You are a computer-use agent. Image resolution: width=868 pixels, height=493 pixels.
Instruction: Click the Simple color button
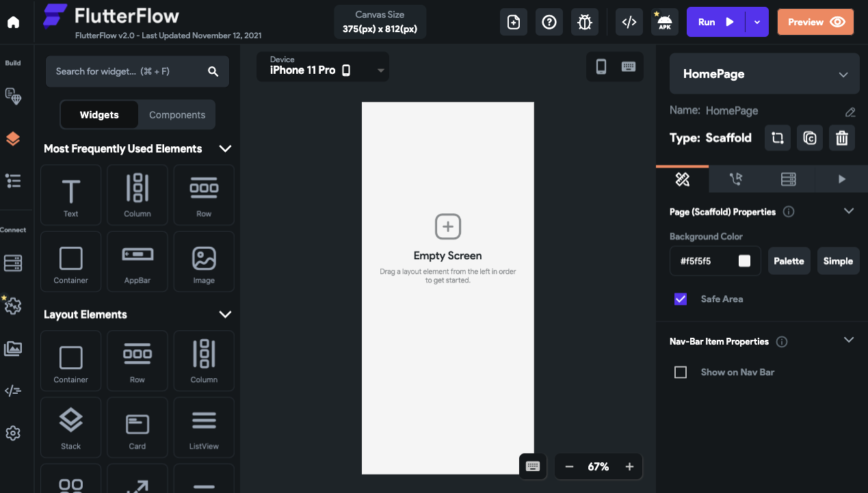838,261
